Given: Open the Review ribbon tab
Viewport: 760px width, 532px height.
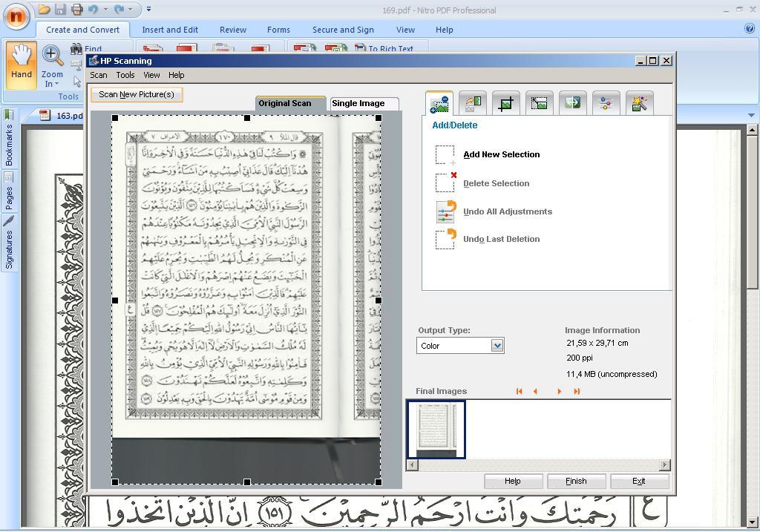Looking at the screenshot, I should tap(232, 30).
